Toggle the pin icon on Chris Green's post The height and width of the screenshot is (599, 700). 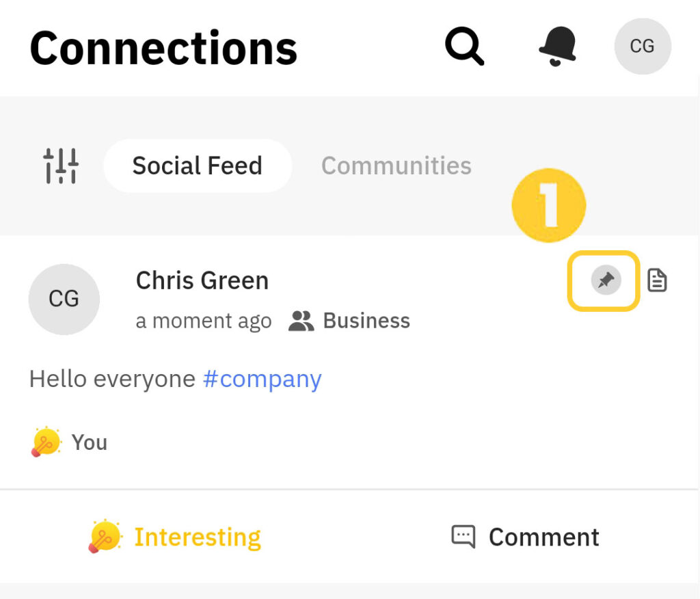[x=606, y=280]
